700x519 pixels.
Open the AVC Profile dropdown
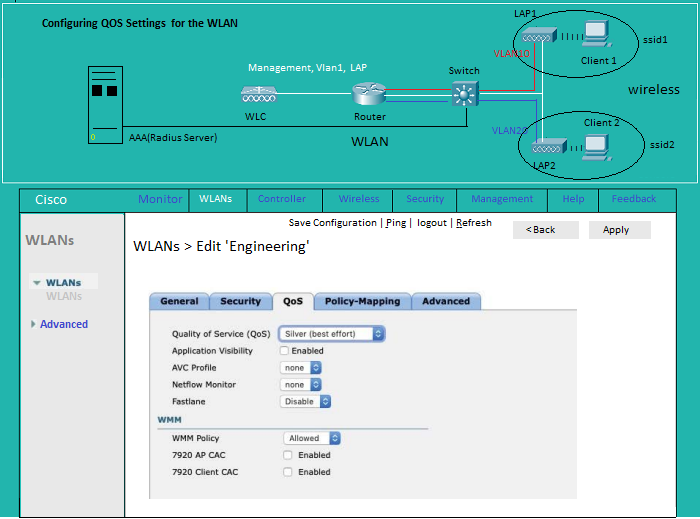pyautogui.click(x=300, y=368)
